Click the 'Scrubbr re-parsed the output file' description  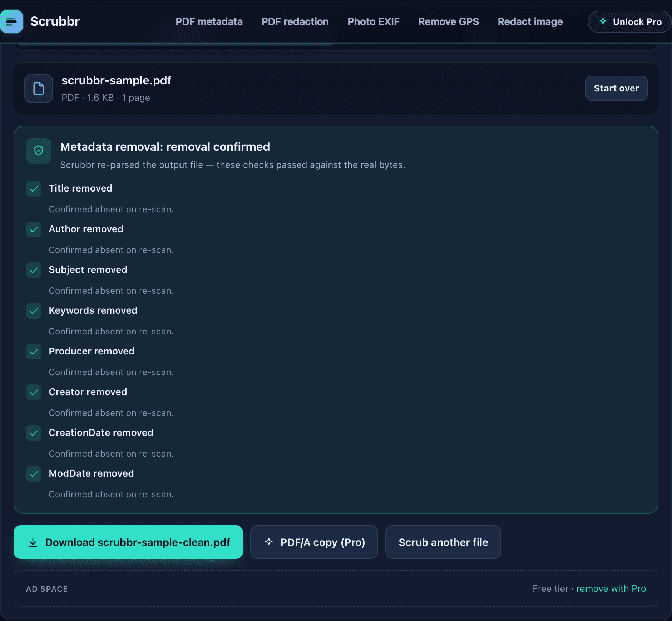coord(233,165)
